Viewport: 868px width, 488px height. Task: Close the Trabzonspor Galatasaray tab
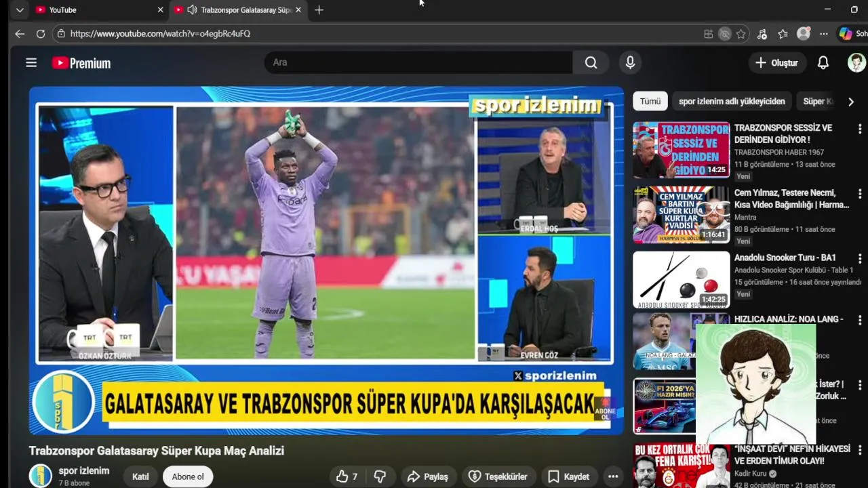(x=298, y=10)
